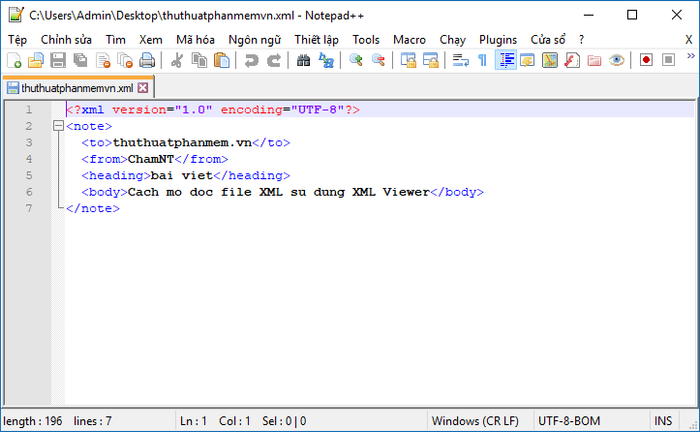Open the Thiết lập menu
Image resolution: width=700 pixels, height=432 pixels.
(x=317, y=40)
